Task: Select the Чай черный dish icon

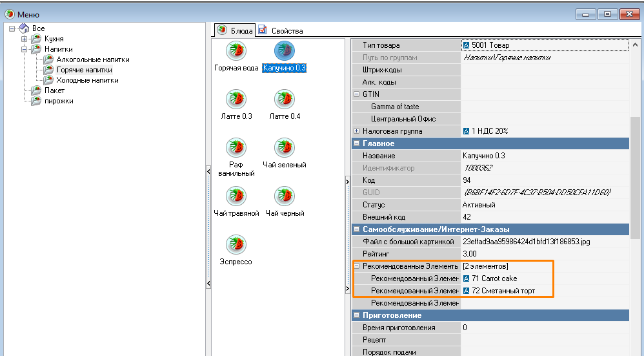Action: [x=285, y=196]
